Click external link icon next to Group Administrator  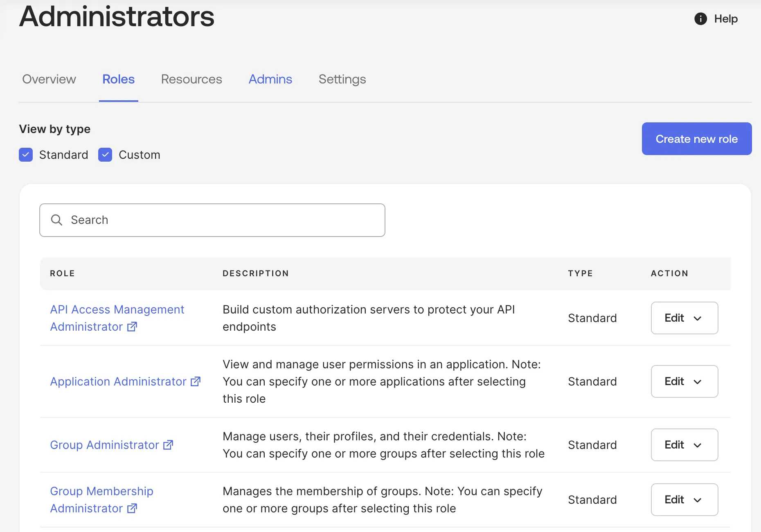[168, 445]
